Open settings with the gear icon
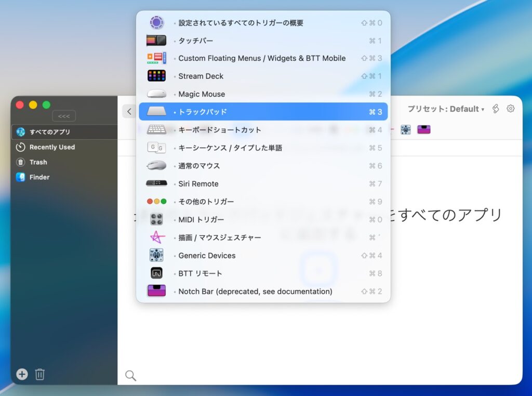 [511, 109]
